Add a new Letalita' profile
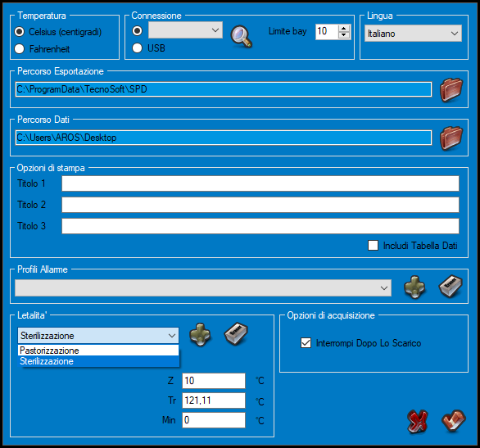The width and height of the screenshot is (480, 448). (x=200, y=334)
